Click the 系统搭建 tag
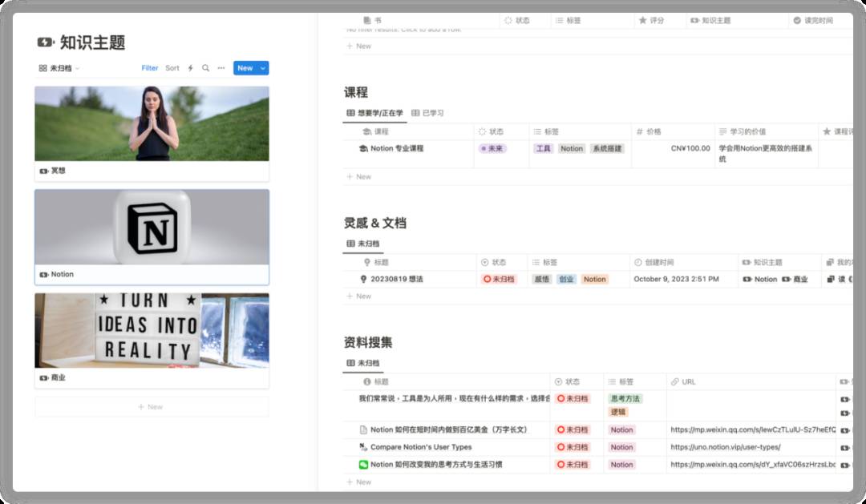This screenshot has height=504, width=866. pyautogui.click(x=607, y=148)
